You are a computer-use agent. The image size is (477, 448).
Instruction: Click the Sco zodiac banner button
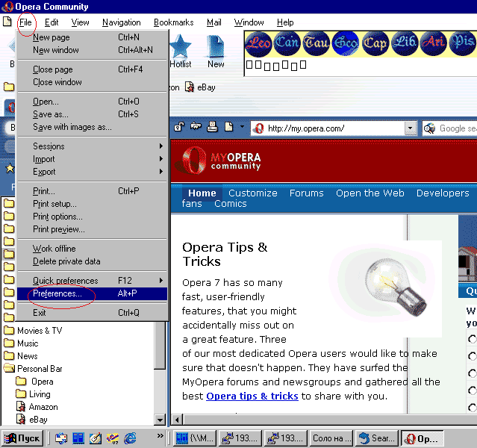[x=346, y=43]
